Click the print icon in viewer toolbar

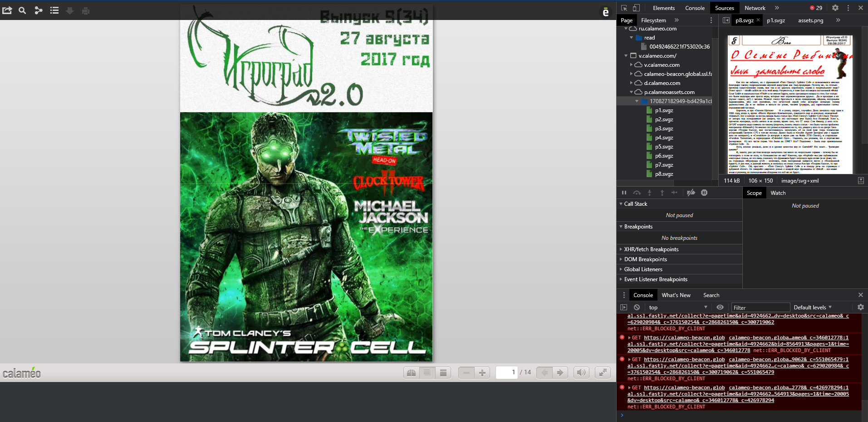pyautogui.click(x=86, y=10)
